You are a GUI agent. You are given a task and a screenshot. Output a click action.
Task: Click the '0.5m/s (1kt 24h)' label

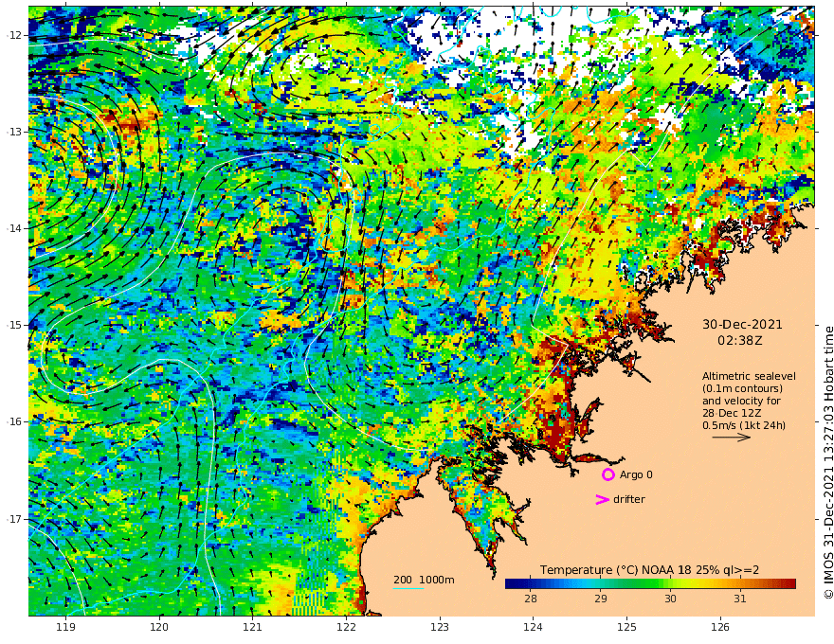(744, 425)
